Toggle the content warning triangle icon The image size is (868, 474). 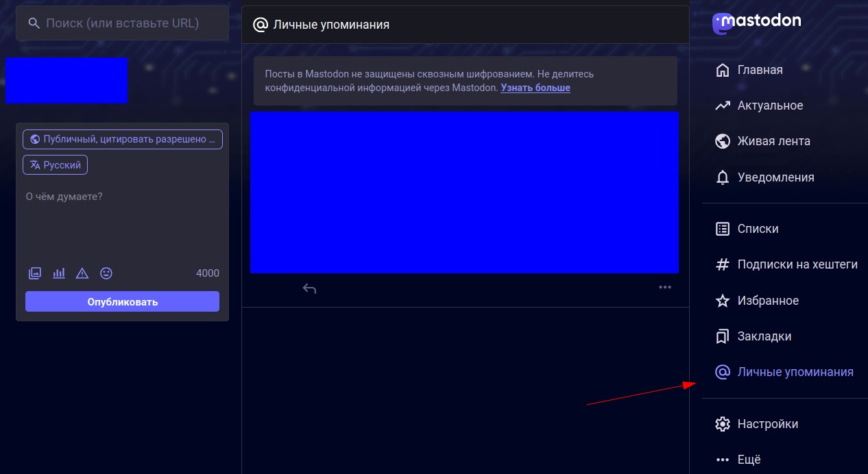(x=82, y=273)
